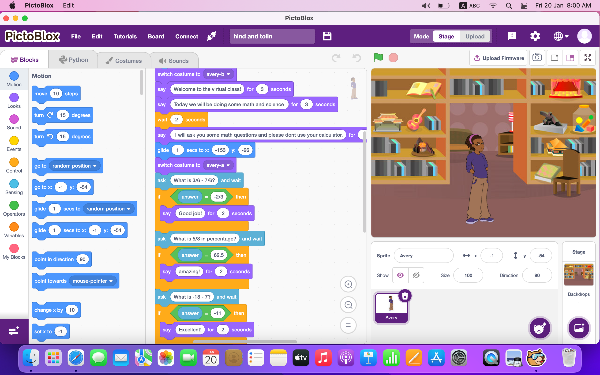Enter fullscreen stage mode
600x375 pixels.
point(588,58)
